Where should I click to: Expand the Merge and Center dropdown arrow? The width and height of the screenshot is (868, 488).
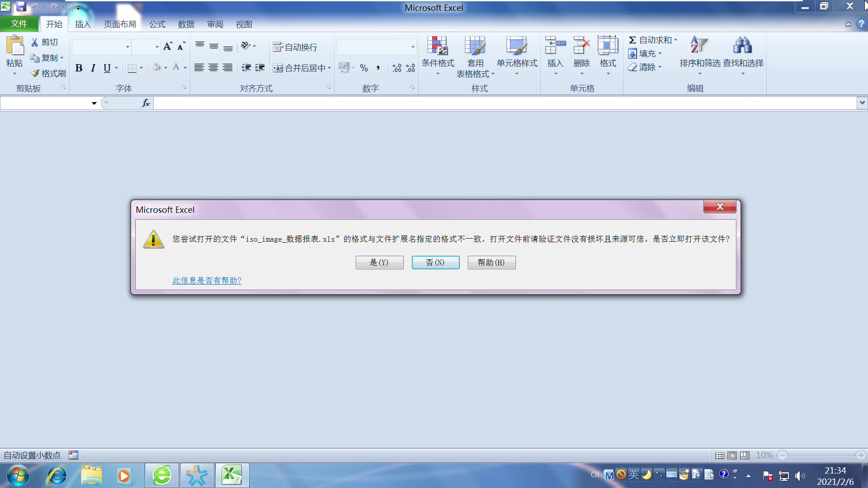pos(329,68)
